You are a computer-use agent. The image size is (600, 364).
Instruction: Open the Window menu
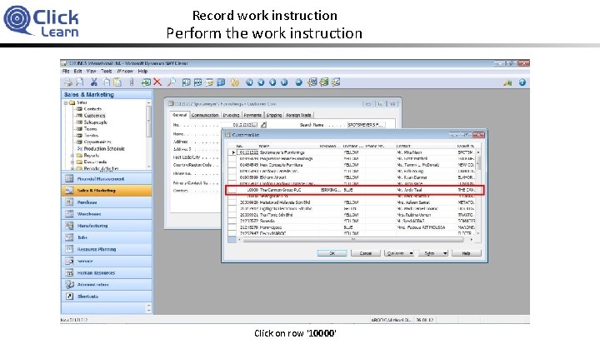tap(125, 71)
